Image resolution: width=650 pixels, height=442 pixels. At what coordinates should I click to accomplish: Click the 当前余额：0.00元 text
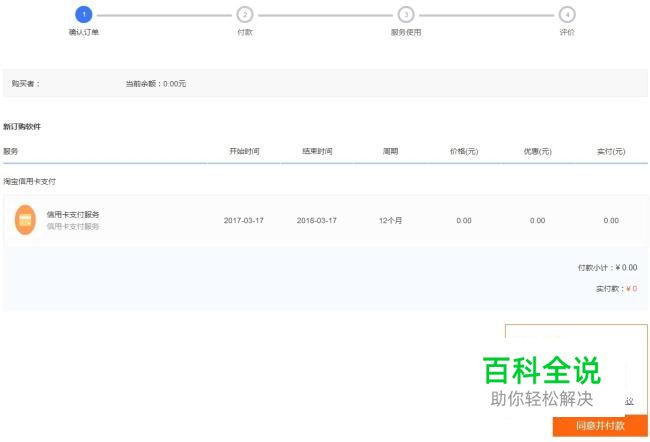[x=156, y=84]
